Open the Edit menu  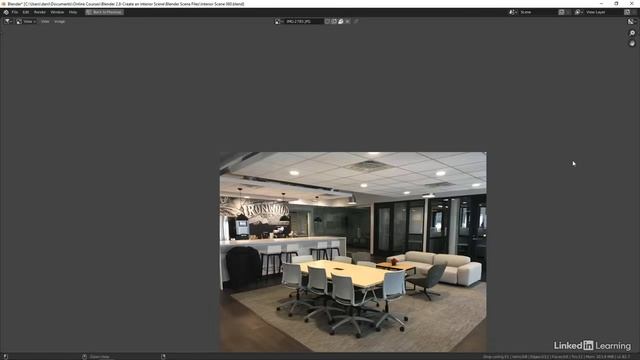26,12
